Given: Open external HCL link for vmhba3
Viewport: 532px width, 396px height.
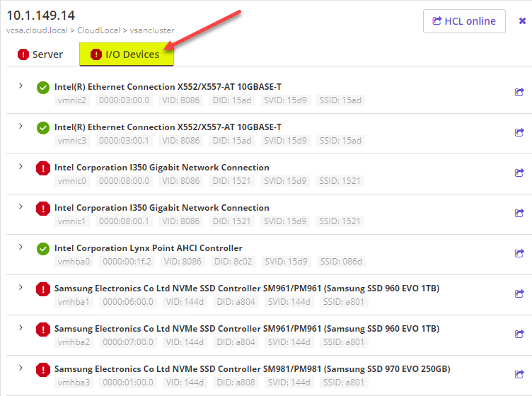Looking at the screenshot, I should pyautogui.click(x=519, y=374).
